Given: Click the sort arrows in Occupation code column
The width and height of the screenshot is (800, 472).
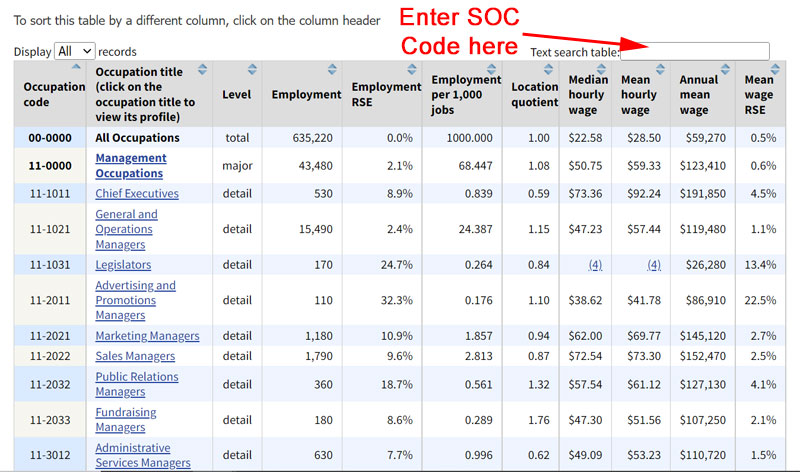Looking at the screenshot, I should pos(79,68).
